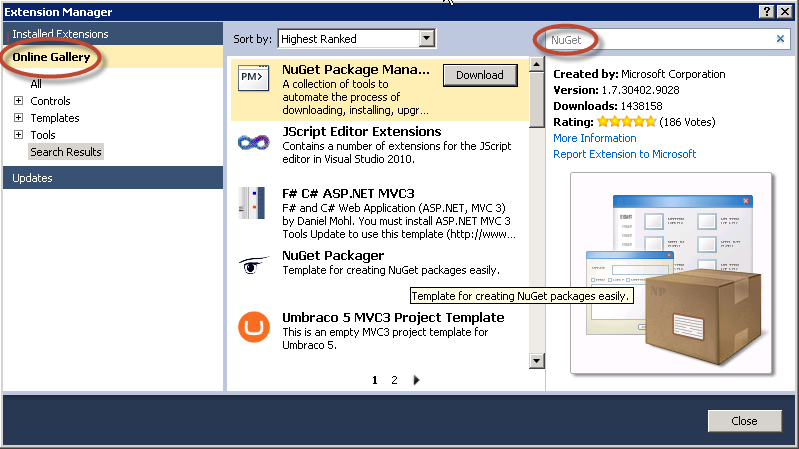
Task: Click the results list scroll up arrow
Action: (x=536, y=64)
